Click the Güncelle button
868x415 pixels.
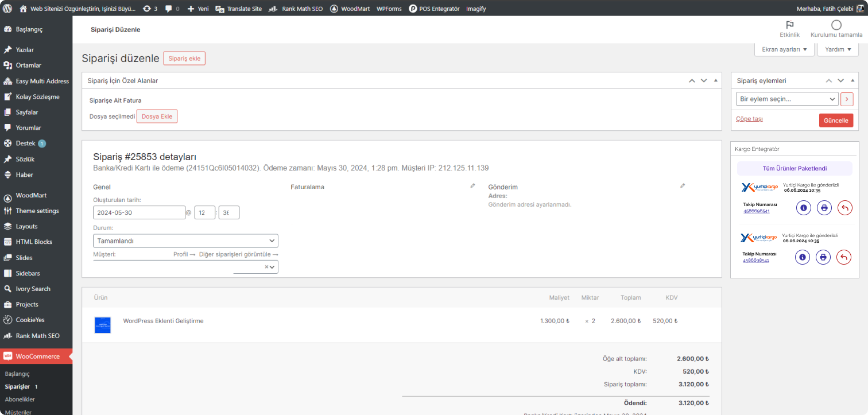coord(836,121)
